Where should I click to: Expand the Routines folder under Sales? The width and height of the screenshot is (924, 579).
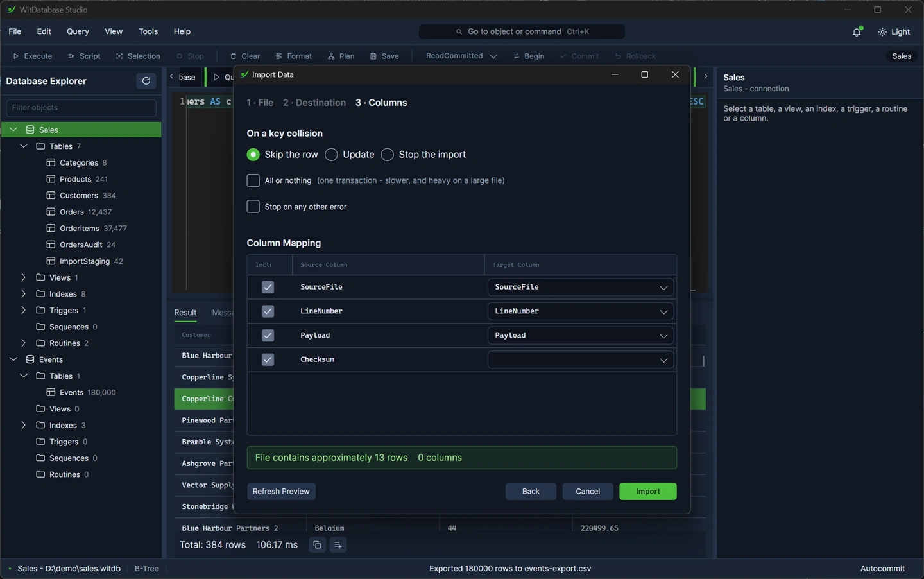pyautogui.click(x=24, y=343)
